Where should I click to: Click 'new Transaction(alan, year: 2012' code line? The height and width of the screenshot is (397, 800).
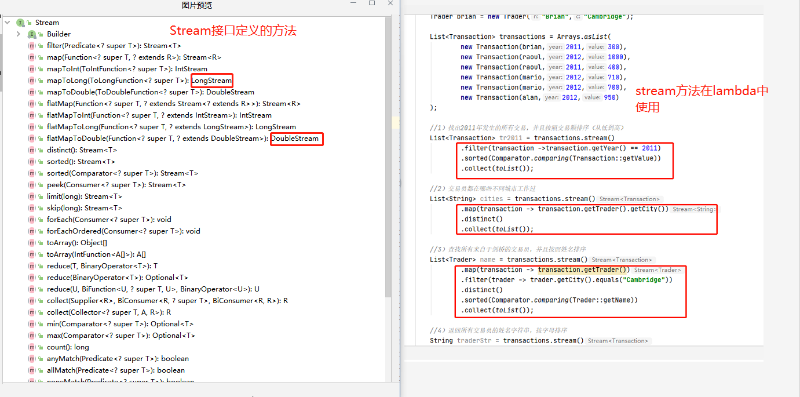(x=540, y=97)
